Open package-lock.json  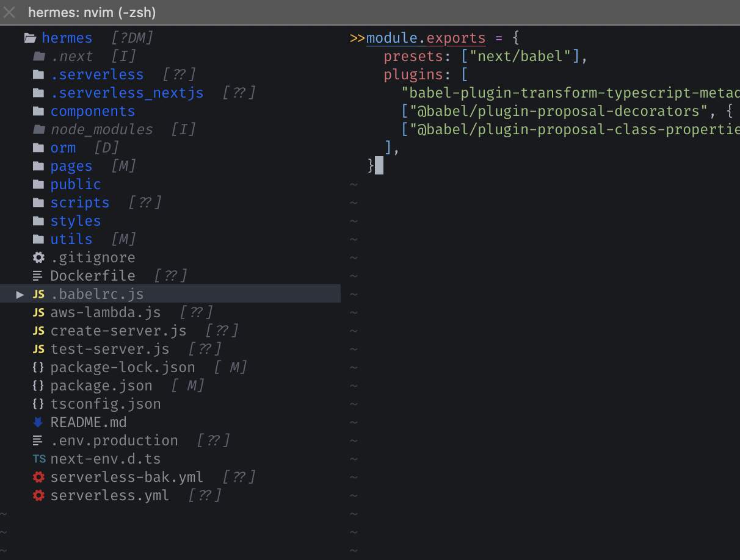123,367
